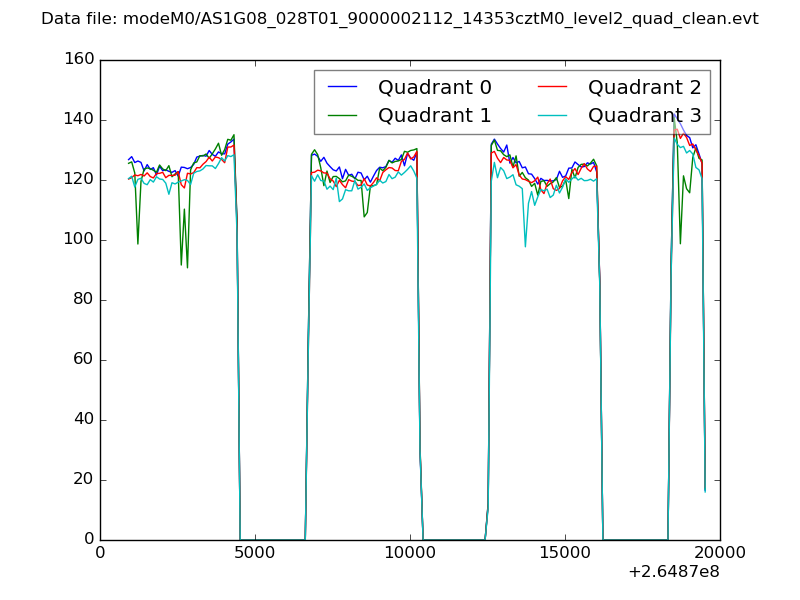The height and width of the screenshot is (600, 800).
Task: Click the 160 tick label on y-axis
Action: [81, 60]
